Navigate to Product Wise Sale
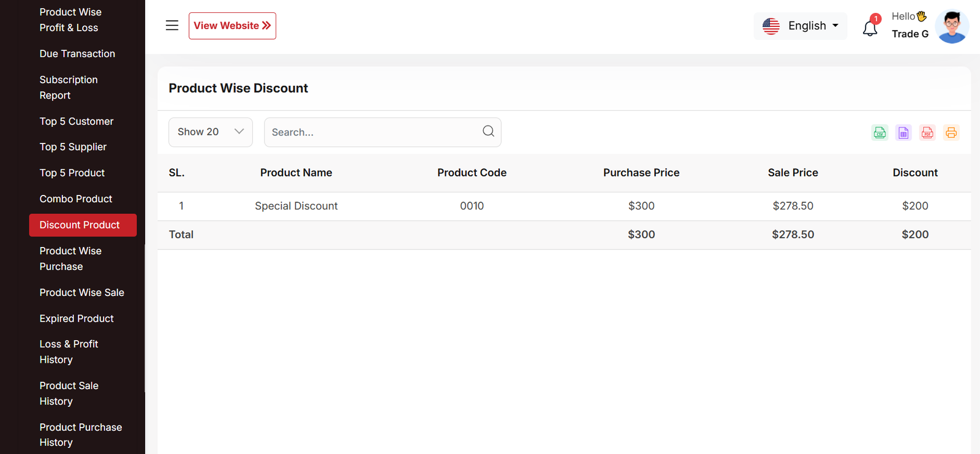This screenshot has height=454, width=980. (x=81, y=293)
